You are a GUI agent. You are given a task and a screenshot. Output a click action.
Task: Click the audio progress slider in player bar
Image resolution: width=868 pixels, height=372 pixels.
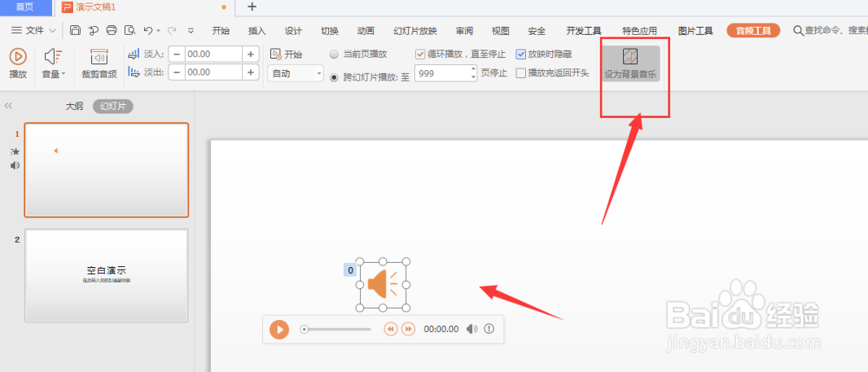(x=335, y=330)
